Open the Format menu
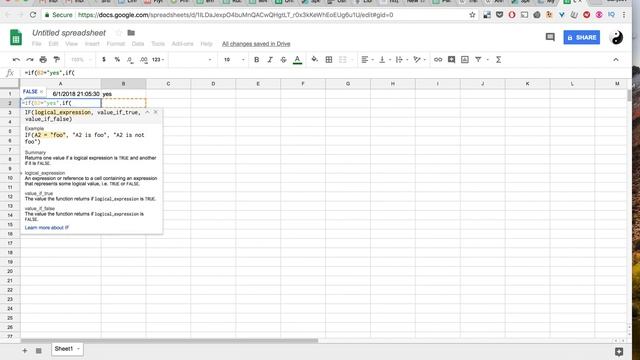The height and width of the screenshot is (360, 640). (116, 44)
